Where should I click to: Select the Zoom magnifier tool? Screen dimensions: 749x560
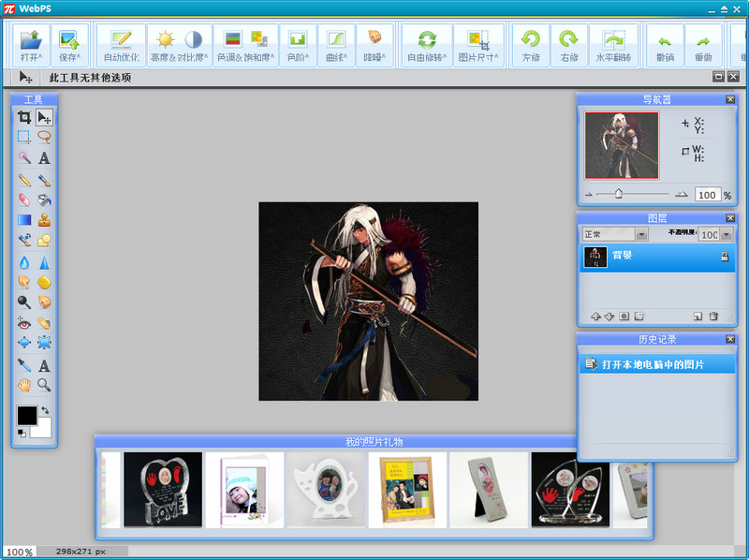click(x=44, y=385)
